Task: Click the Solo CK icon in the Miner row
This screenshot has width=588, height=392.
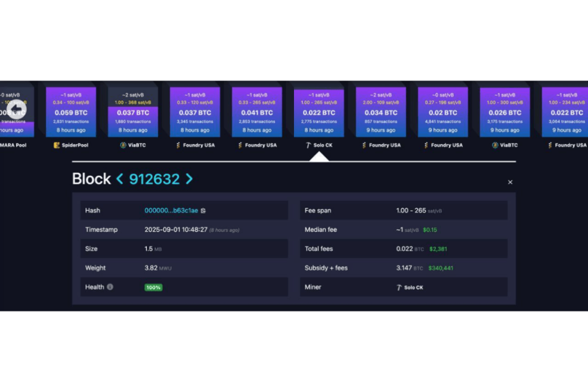Action: pyautogui.click(x=399, y=288)
